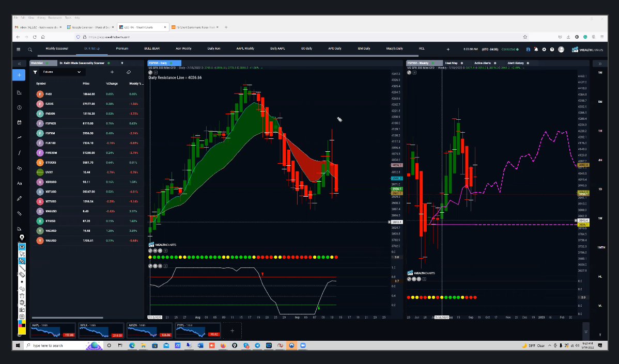Add a mini chart with bottom plus tile

[x=232, y=331]
